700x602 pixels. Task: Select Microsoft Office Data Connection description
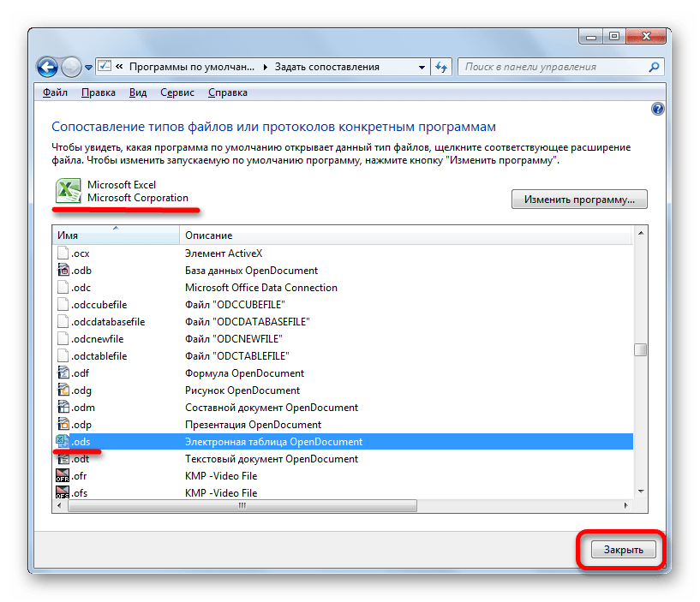click(x=261, y=288)
